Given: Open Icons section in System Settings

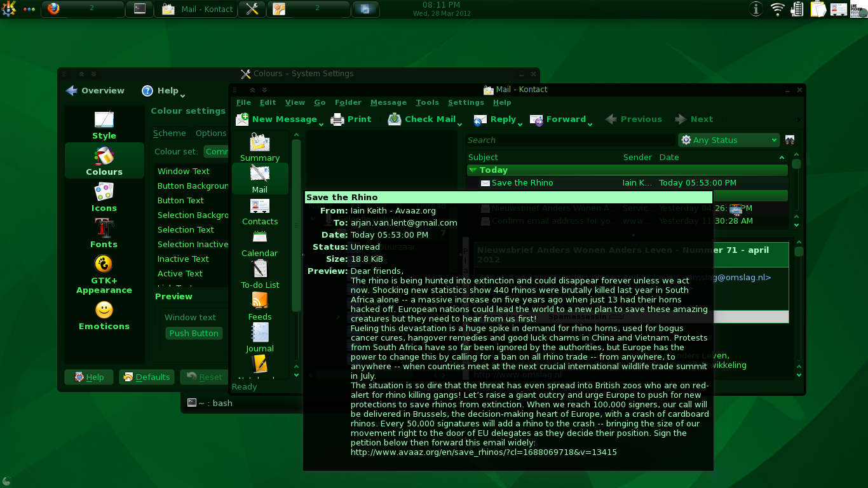Looking at the screenshot, I should [104, 197].
